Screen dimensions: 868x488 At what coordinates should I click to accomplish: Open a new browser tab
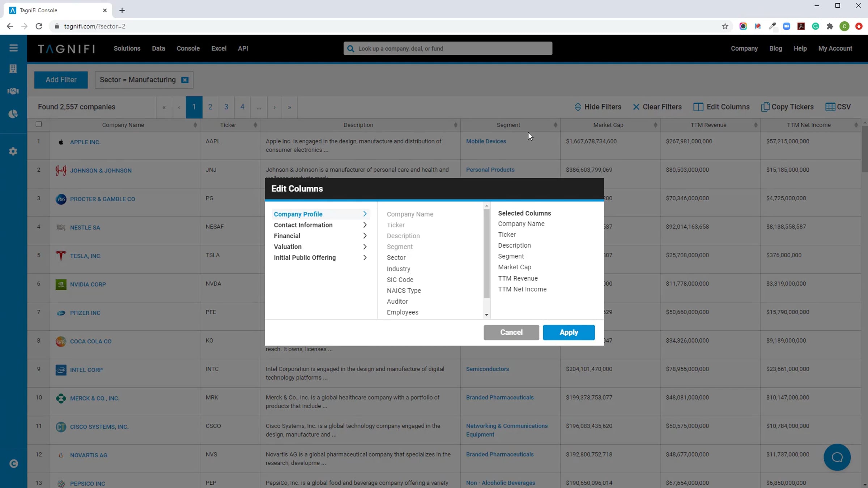[x=122, y=10]
